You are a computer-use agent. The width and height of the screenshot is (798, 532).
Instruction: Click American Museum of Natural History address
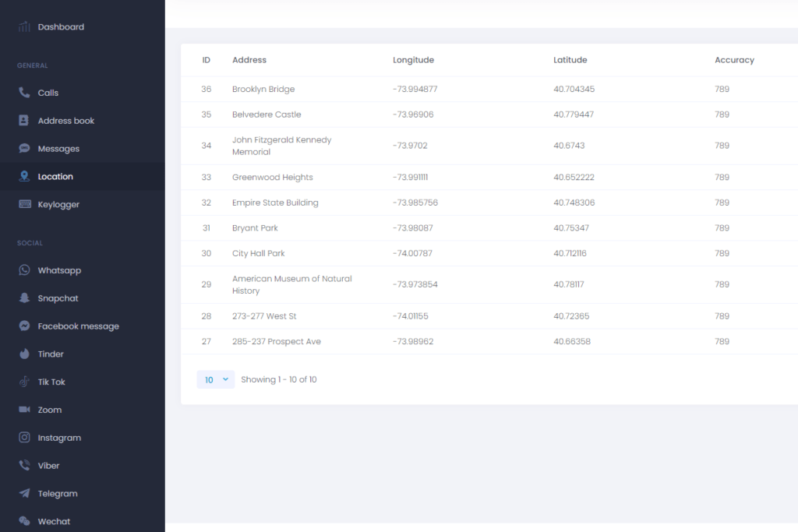pos(291,284)
